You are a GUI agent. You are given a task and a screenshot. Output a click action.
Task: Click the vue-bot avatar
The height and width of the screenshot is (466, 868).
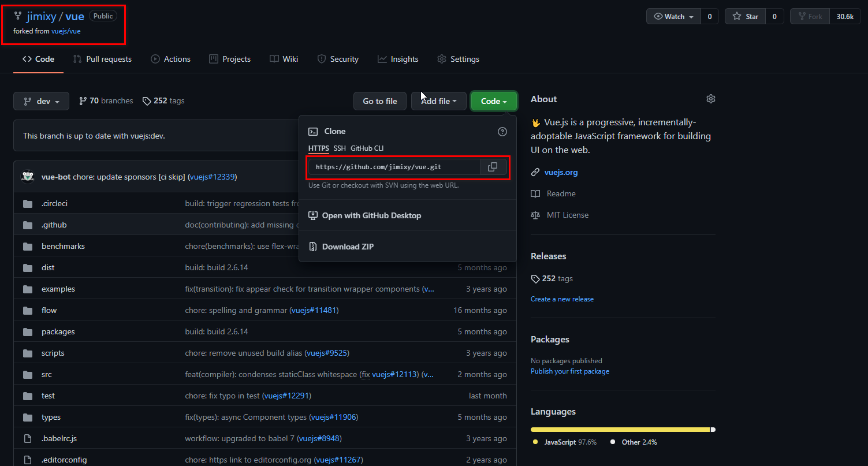pyautogui.click(x=28, y=176)
